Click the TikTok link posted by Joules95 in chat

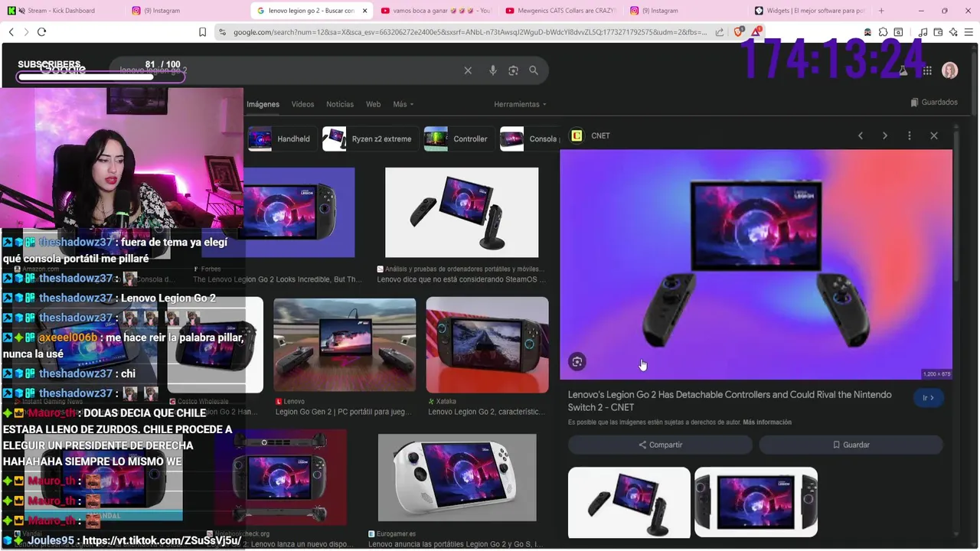click(x=162, y=540)
